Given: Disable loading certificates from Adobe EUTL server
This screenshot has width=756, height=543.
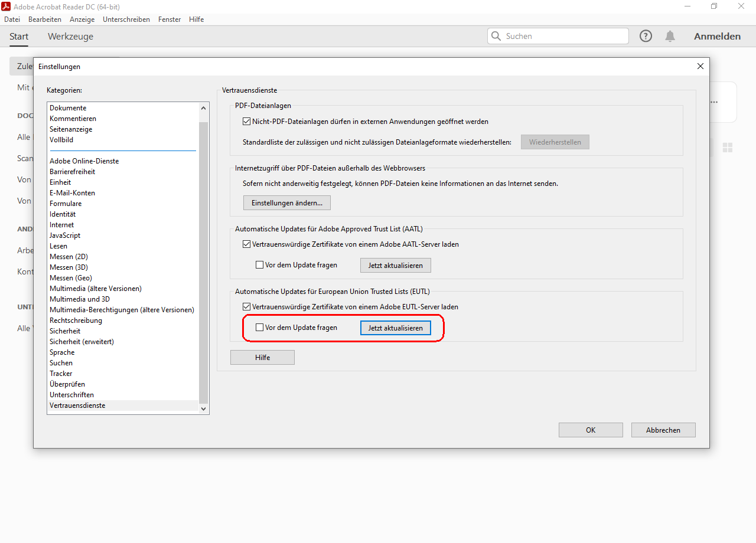Looking at the screenshot, I should point(247,307).
